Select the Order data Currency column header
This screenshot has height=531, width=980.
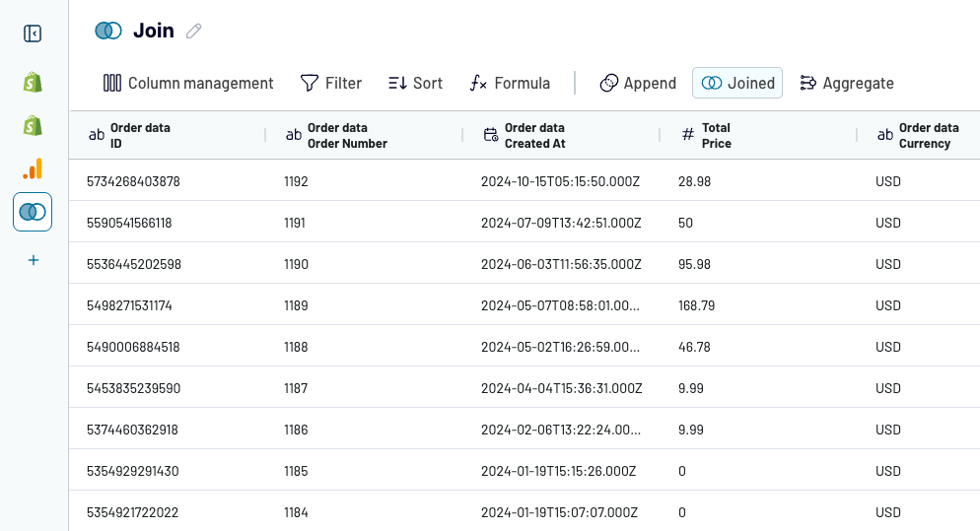[x=919, y=135]
